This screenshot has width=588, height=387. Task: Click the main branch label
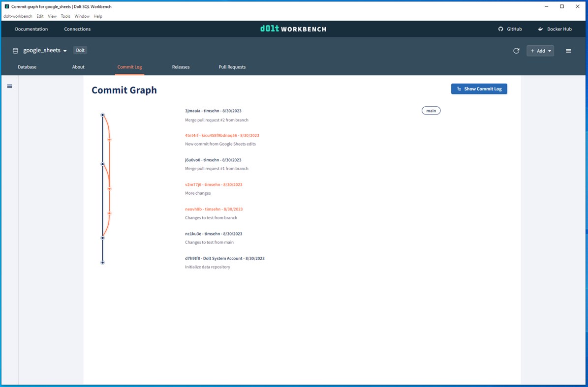431,111
